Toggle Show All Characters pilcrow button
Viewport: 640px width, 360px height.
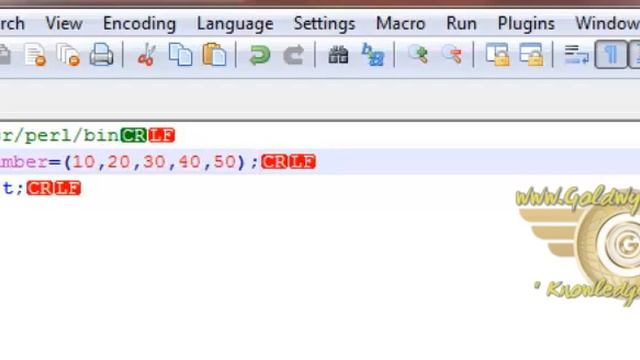(x=611, y=54)
